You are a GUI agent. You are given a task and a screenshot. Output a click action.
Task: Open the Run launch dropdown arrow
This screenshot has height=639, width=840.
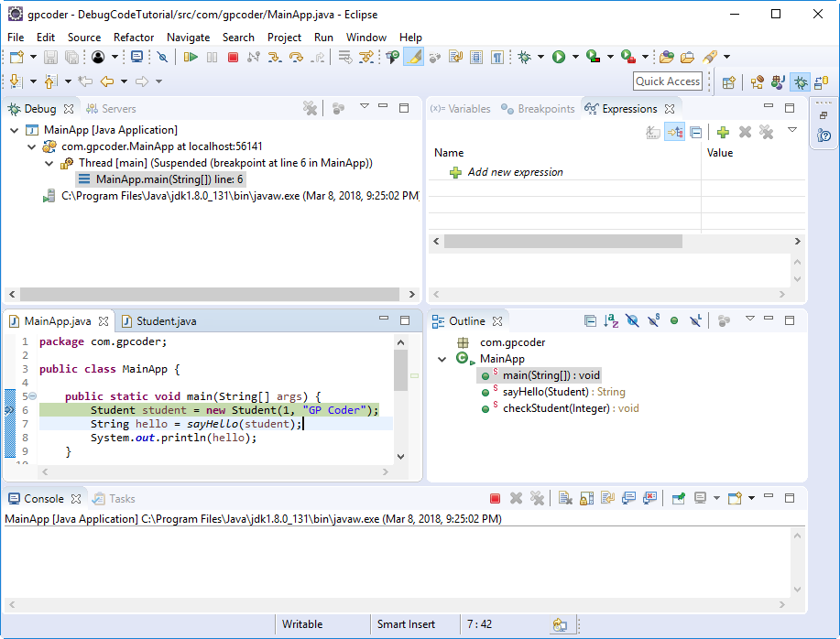tap(575, 57)
